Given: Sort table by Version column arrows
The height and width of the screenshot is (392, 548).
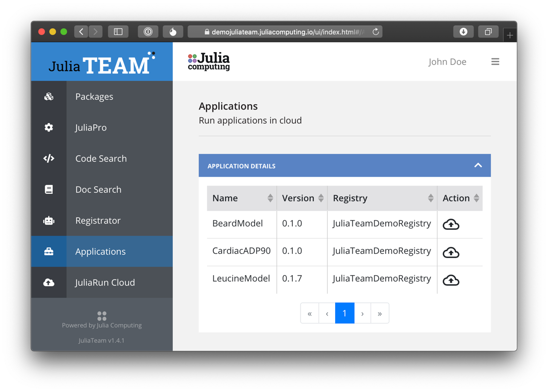Looking at the screenshot, I should 321,198.
